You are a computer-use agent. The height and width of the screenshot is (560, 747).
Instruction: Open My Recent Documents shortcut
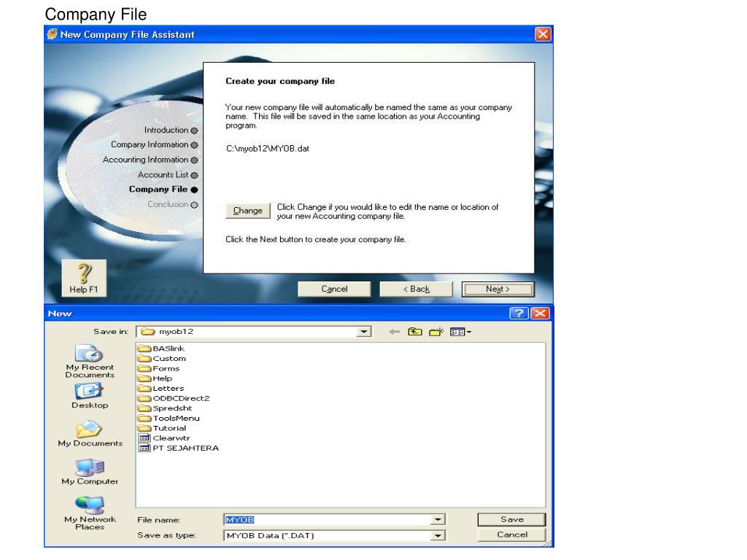[90, 362]
